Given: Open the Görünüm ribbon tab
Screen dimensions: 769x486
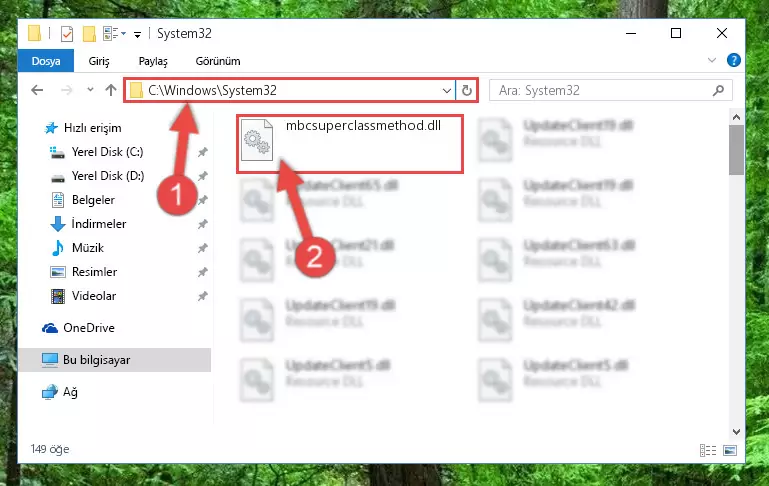Looking at the screenshot, I should (x=218, y=61).
